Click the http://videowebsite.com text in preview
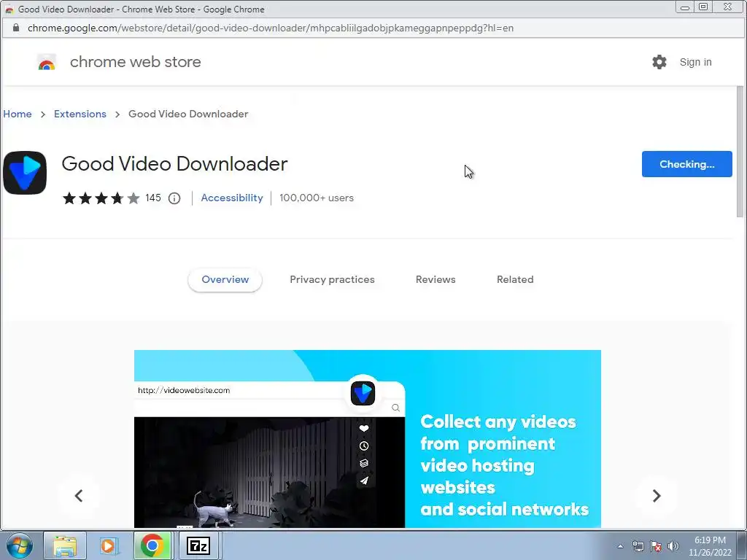Image resolution: width=747 pixels, height=560 pixels. click(x=184, y=390)
